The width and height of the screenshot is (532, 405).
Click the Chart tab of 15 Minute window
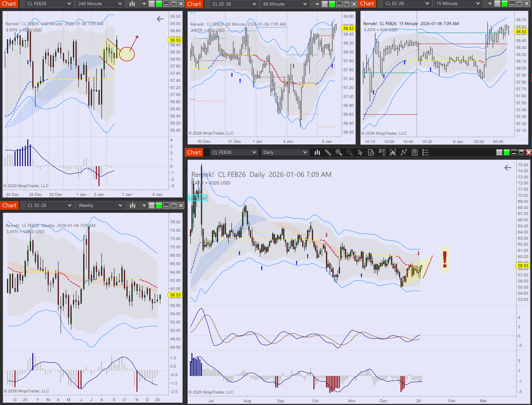pyautogui.click(x=367, y=4)
